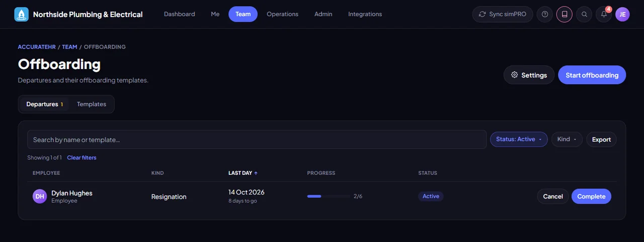Switch to the Templates tab

(92, 104)
